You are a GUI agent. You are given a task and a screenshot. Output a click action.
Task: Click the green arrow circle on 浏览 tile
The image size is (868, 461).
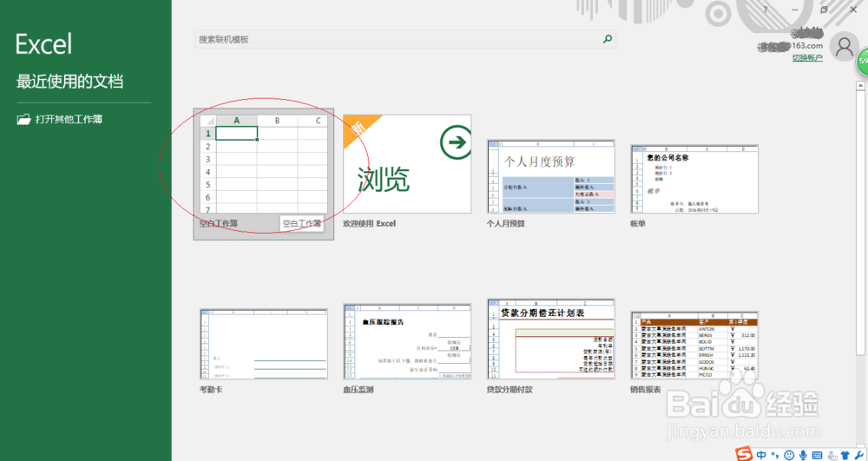(x=457, y=142)
